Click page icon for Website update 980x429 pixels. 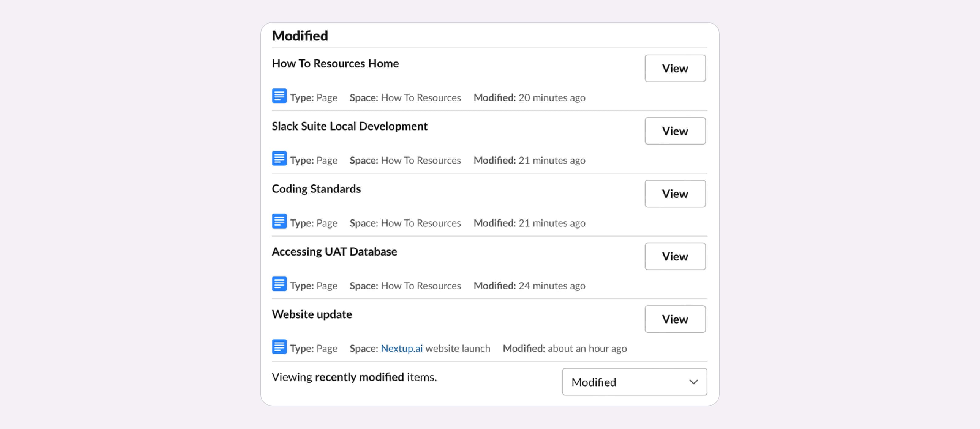[x=279, y=347]
